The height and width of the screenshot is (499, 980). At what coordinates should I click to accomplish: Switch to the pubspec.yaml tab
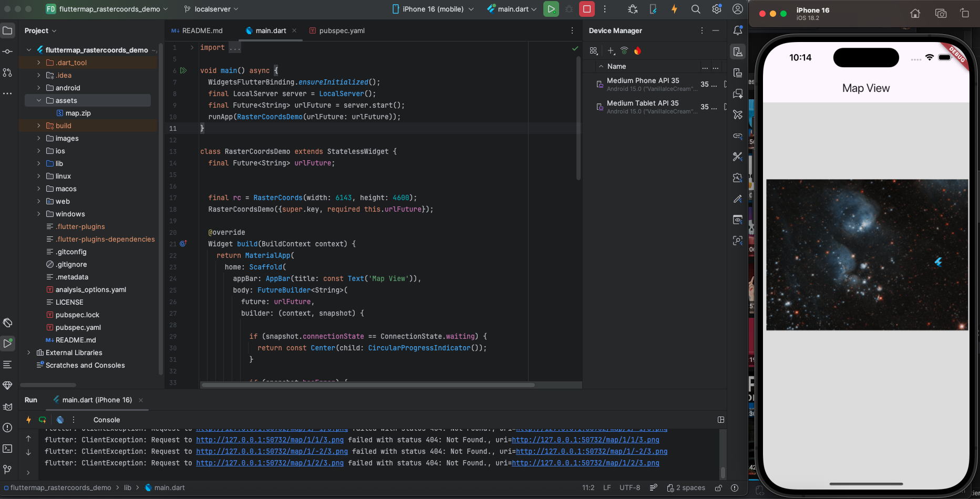pos(341,30)
